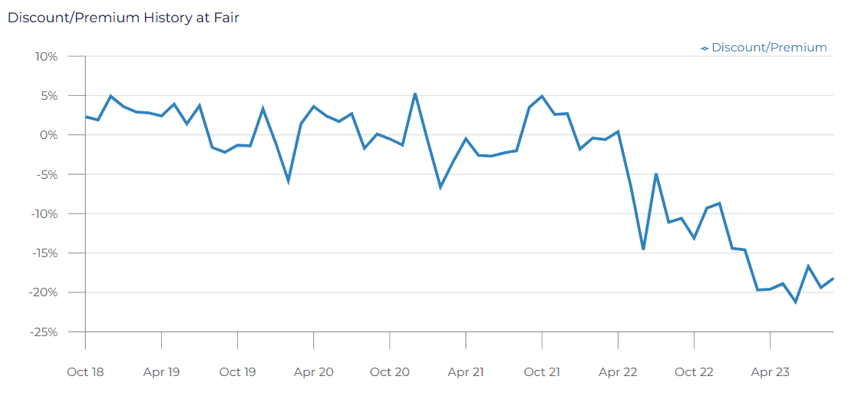Click the Oct 21 x-axis label

(x=542, y=372)
